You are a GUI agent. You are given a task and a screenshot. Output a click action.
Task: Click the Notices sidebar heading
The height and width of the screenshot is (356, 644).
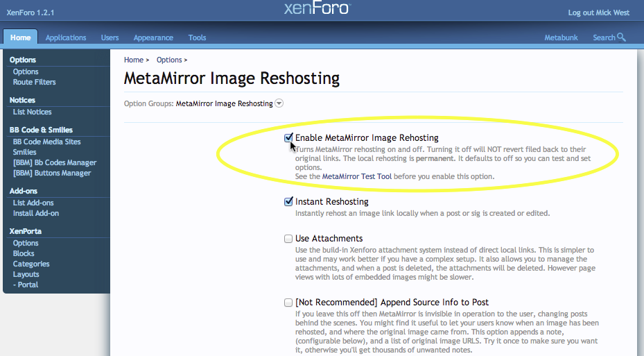coord(22,100)
